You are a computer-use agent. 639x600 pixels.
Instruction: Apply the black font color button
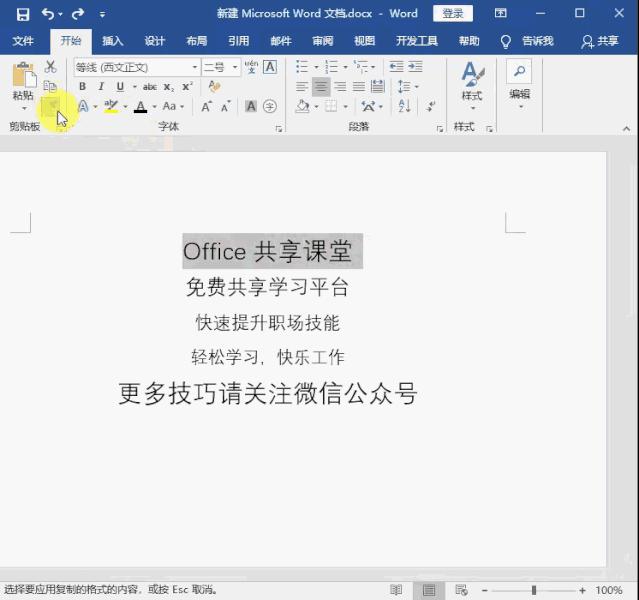pyautogui.click(x=141, y=106)
